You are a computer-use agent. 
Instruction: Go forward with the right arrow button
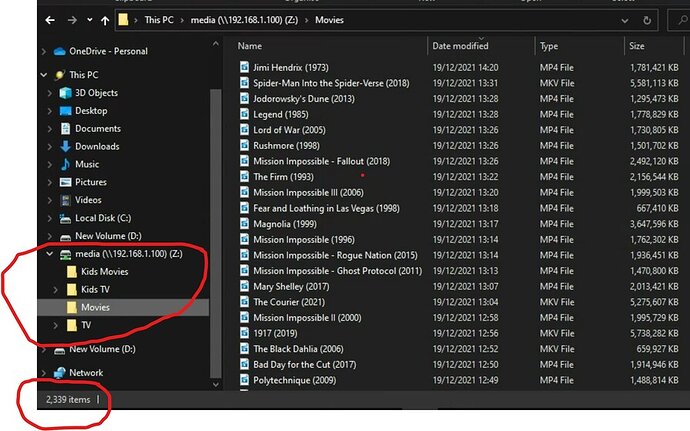[x=72, y=20]
